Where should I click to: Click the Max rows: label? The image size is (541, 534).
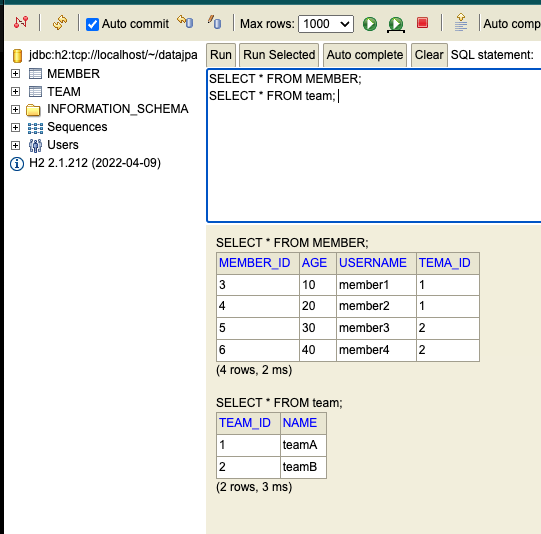pos(267,24)
